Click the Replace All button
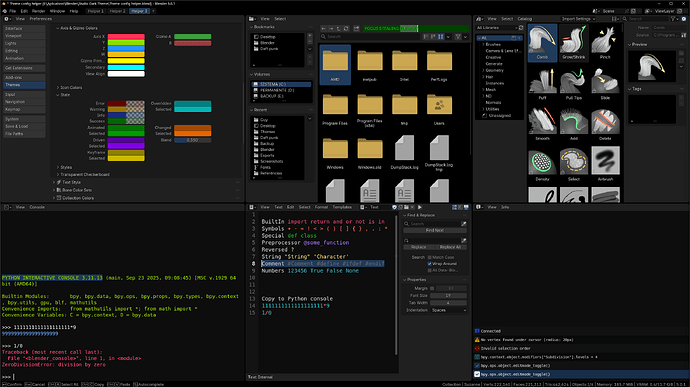 tap(450, 247)
